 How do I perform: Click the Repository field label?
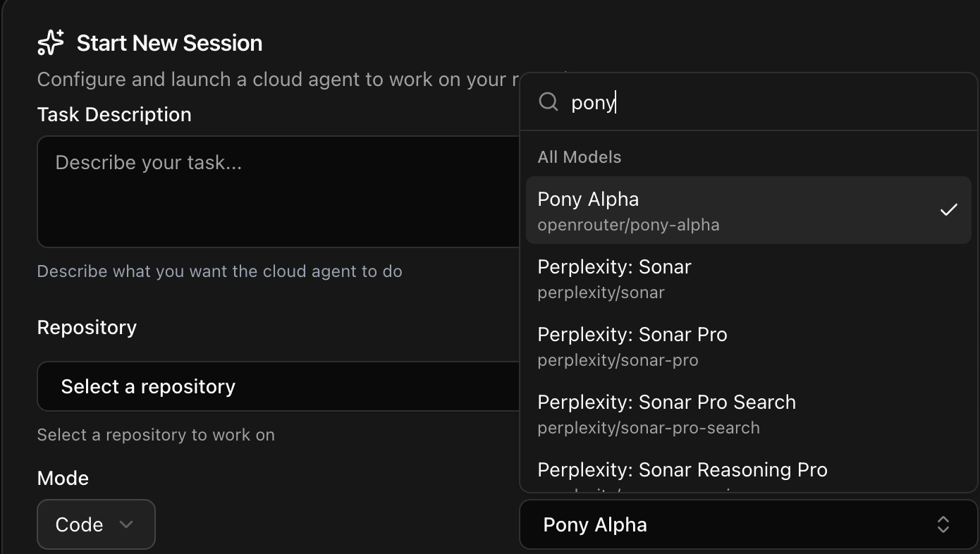point(87,328)
